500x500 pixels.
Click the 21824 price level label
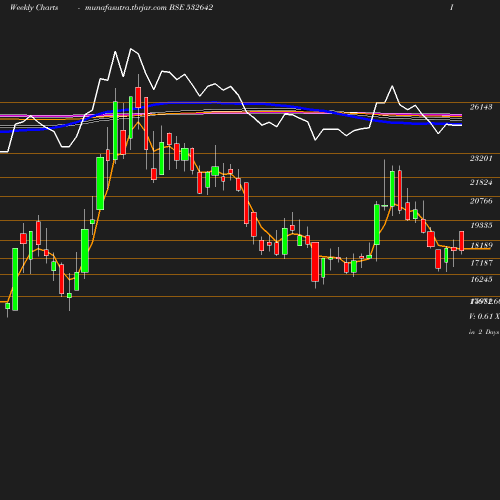point(481,182)
